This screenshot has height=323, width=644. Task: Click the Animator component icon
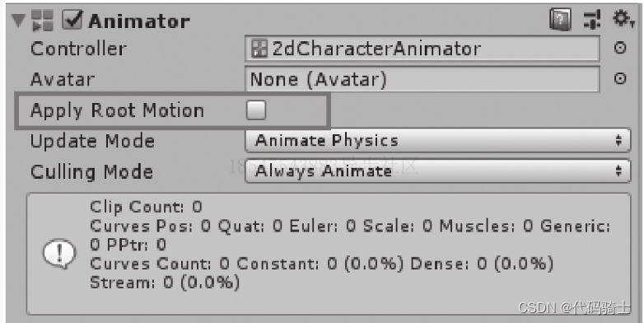point(43,21)
